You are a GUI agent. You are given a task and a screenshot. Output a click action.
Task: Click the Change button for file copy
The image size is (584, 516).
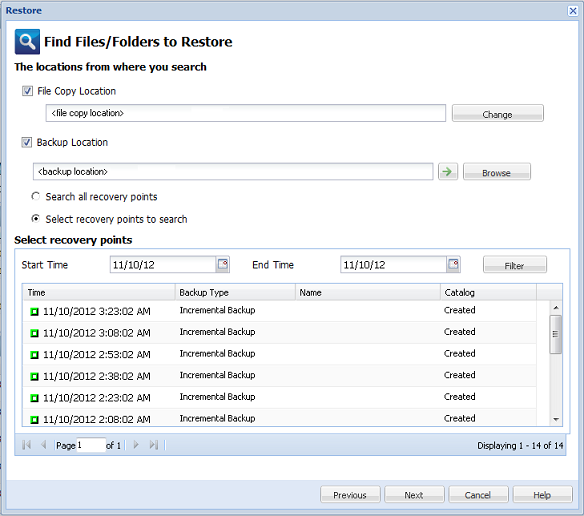pos(498,113)
